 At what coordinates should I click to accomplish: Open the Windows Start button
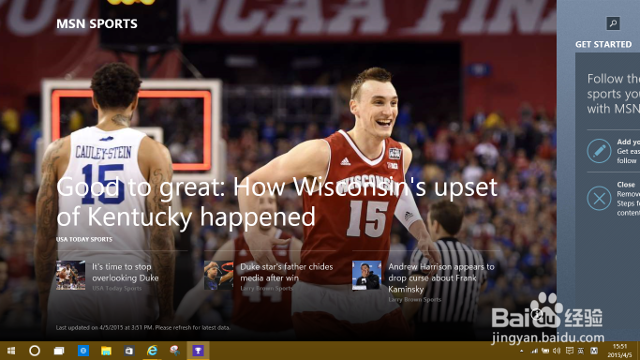pyautogui.click(x=11, y=351)
